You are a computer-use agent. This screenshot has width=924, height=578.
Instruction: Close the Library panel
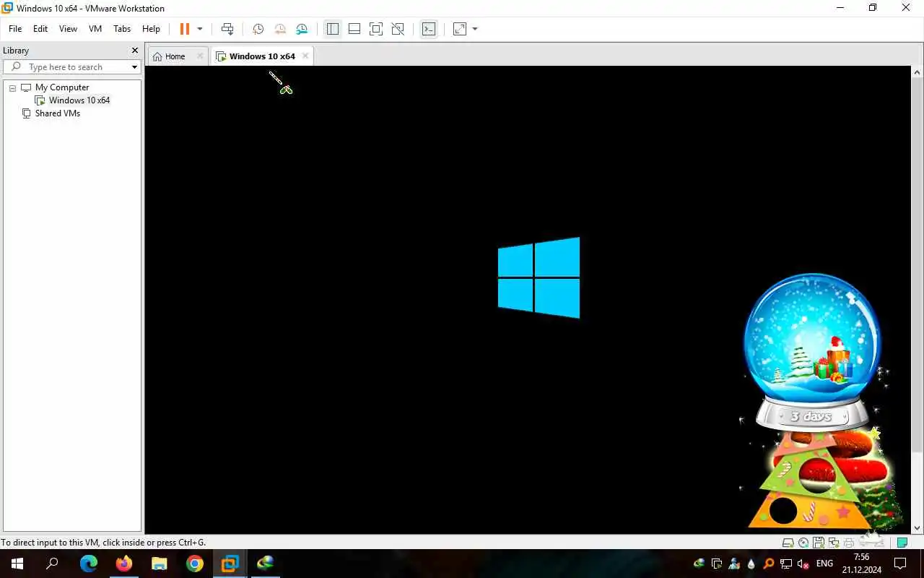pyautogui.click(x=134, y=51)
